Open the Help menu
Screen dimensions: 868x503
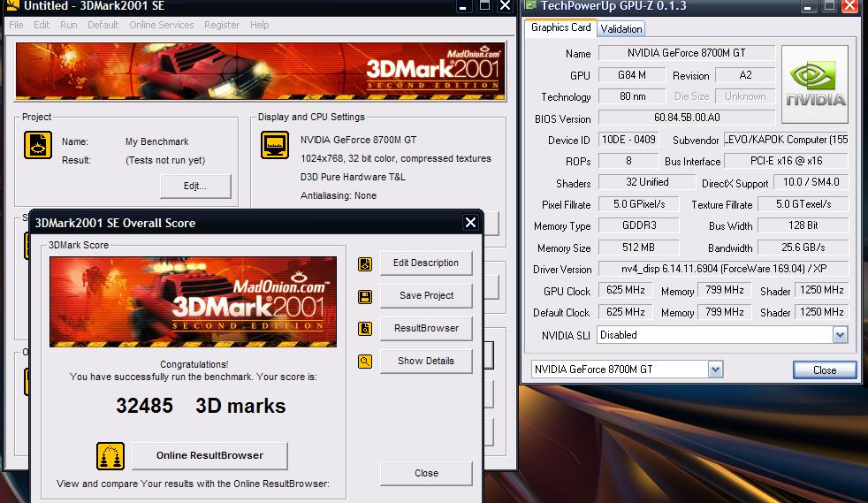click(x=259, y=25)
